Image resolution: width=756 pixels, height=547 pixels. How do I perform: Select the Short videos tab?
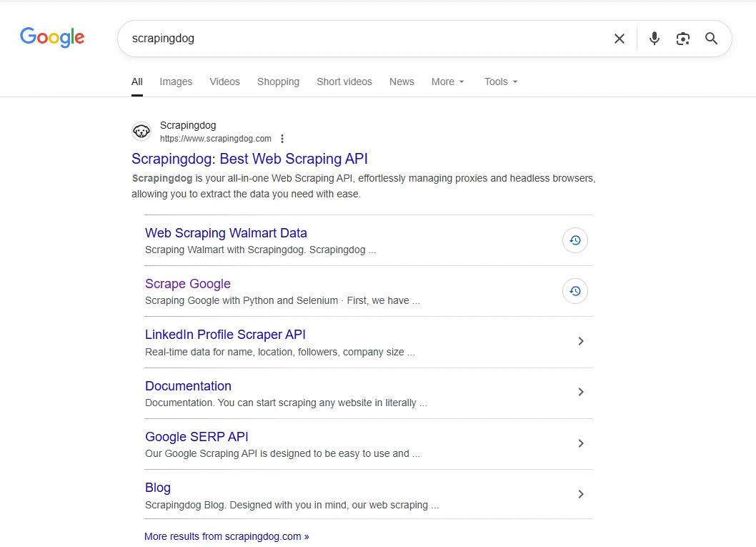pos(344,82)
